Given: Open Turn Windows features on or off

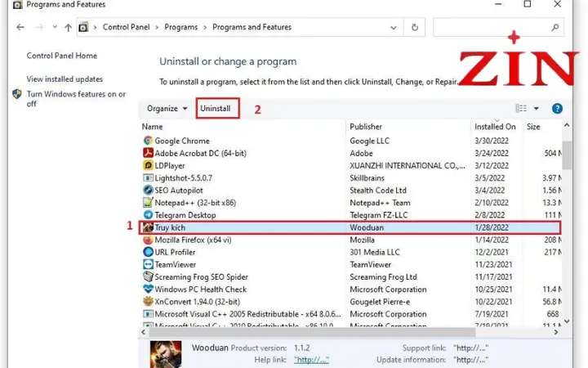Looking at the screenshot, I should pos(76,99).
